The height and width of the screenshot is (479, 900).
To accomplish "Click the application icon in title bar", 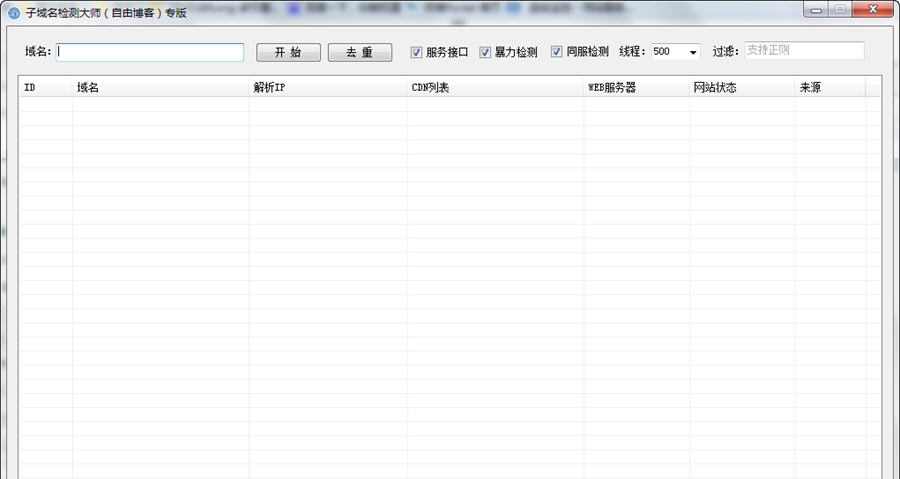I will 13,12.
